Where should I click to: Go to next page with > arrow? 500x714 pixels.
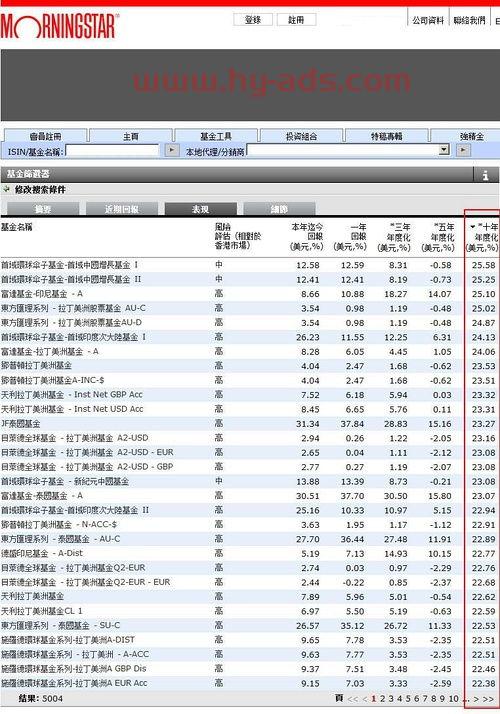pyautogui.click(x=476, y=699)
